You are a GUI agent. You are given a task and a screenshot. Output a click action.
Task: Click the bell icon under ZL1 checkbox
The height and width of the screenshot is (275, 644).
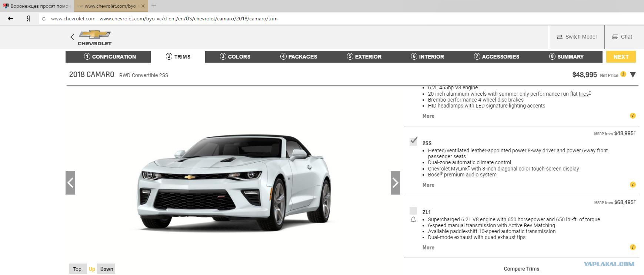click(413, 220)
